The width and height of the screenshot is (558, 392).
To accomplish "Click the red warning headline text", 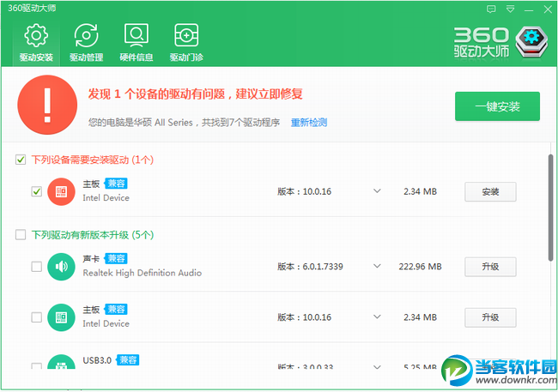I will pyautogui.click(x=196, y=93).
